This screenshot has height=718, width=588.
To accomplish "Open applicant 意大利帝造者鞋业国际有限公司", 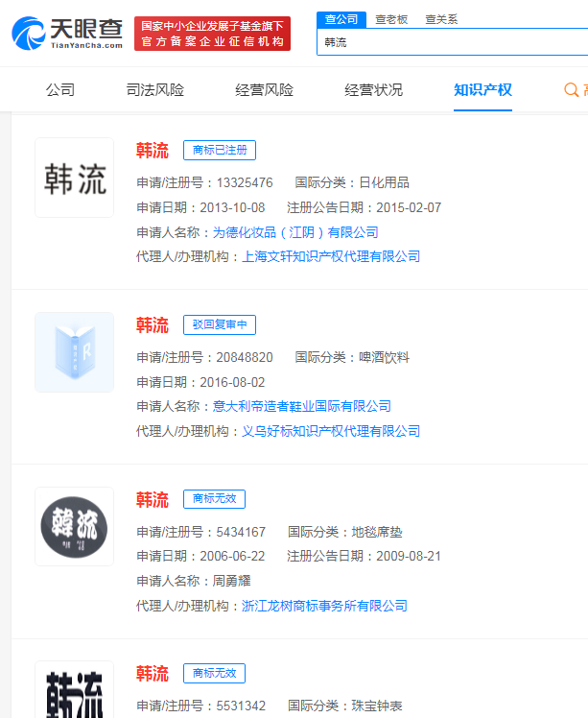I will 302,406.
